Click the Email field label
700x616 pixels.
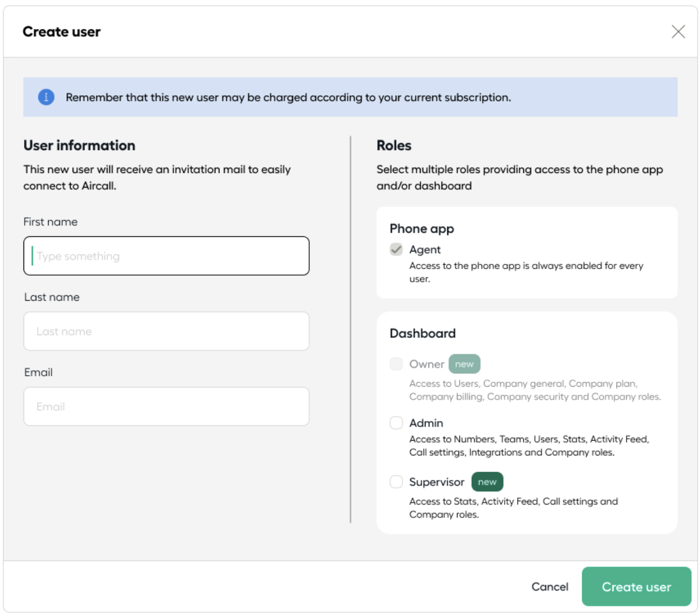coord(38,372)
